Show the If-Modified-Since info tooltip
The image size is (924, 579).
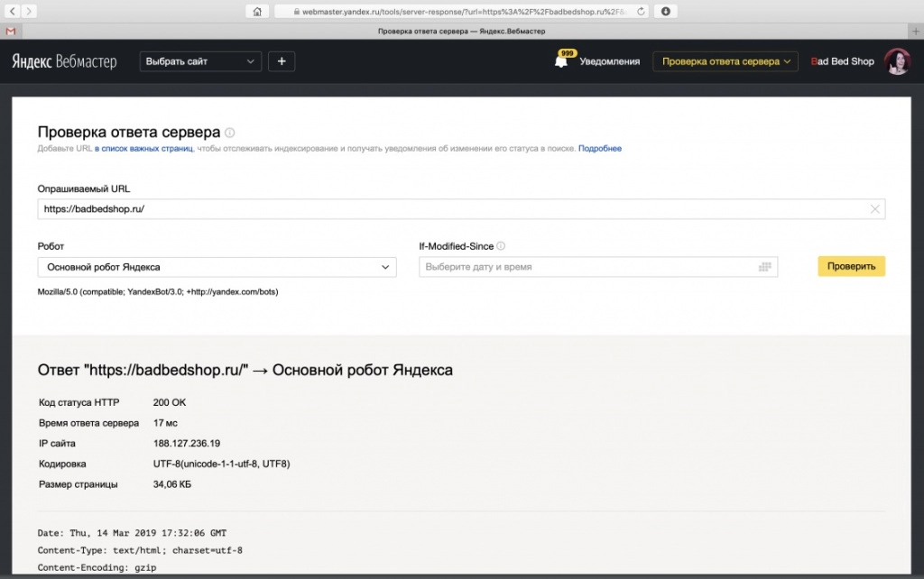click(501, 246)
